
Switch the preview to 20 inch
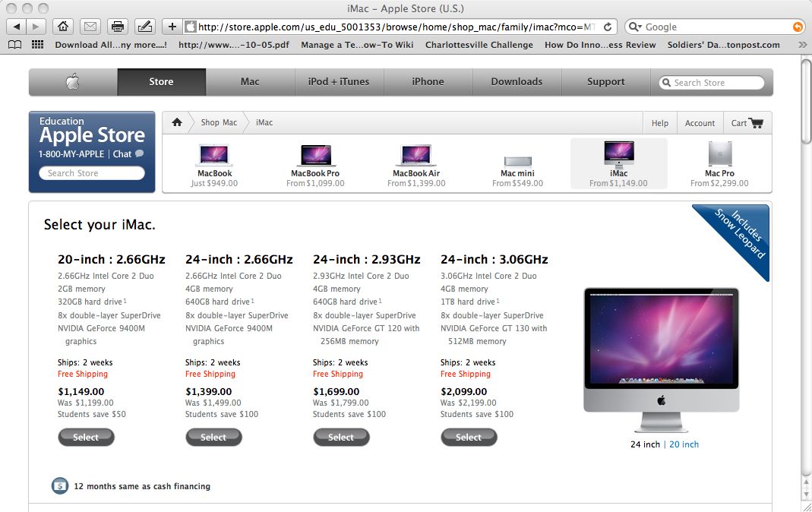pos(684,444)
